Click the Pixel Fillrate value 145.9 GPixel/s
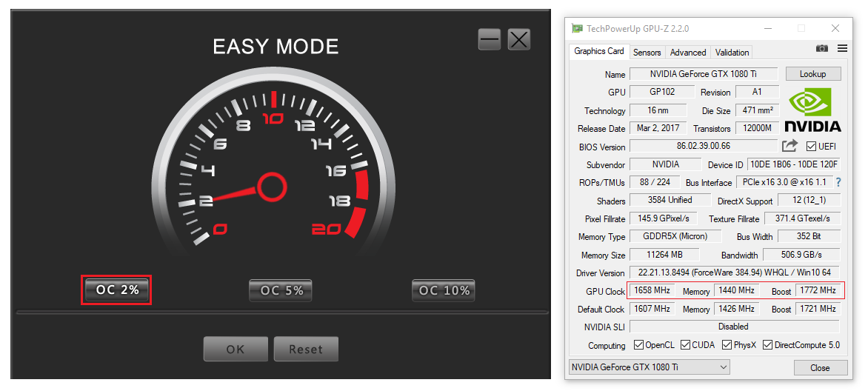The image size is (868, 391). point(663,218)
